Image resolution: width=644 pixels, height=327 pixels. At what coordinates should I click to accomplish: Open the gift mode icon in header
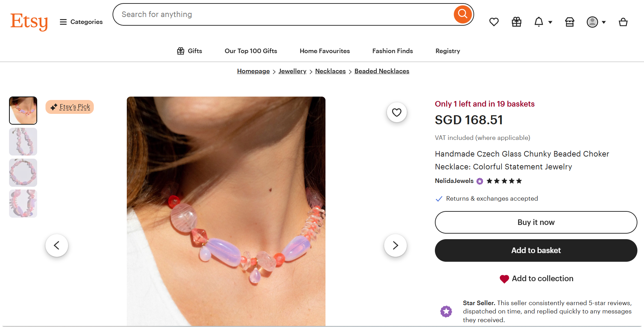pos(517,22)
